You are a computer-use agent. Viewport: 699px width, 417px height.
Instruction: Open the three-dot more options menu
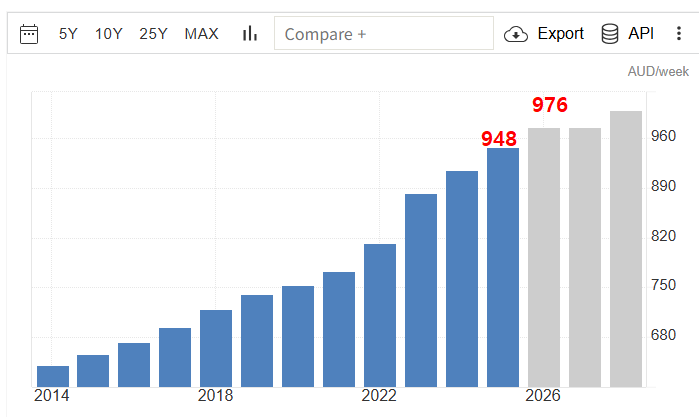[x=679, y=34]
